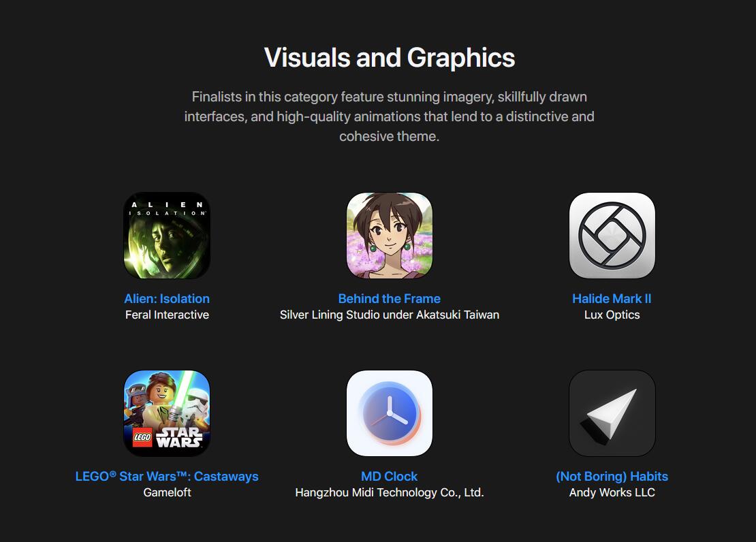Click Hangzhou Midi Technology Co., Ltd. text
Image resolution: width=756 pixels, height=542 pixels.
tap(390, 492)
